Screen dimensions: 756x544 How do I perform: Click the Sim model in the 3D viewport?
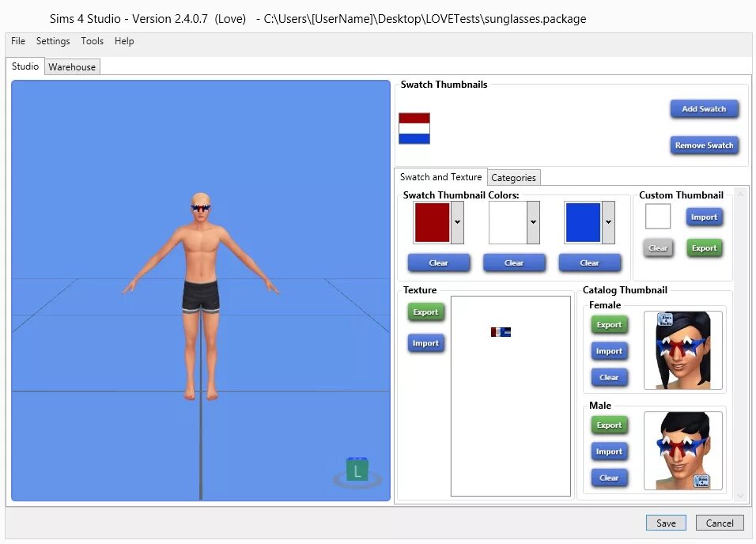point(201,296)
